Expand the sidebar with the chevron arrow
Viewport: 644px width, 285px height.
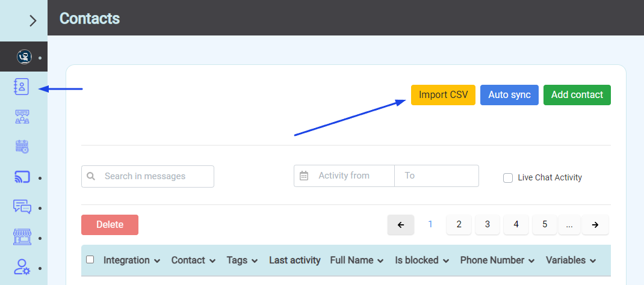(x=33, y=21)
